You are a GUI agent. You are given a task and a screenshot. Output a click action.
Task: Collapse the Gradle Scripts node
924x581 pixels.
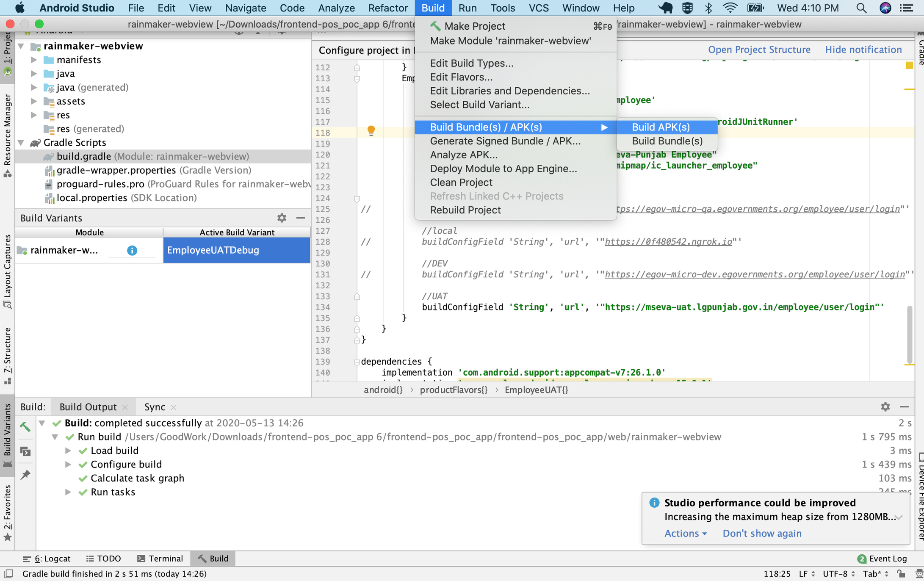click(x=21, y=143)
